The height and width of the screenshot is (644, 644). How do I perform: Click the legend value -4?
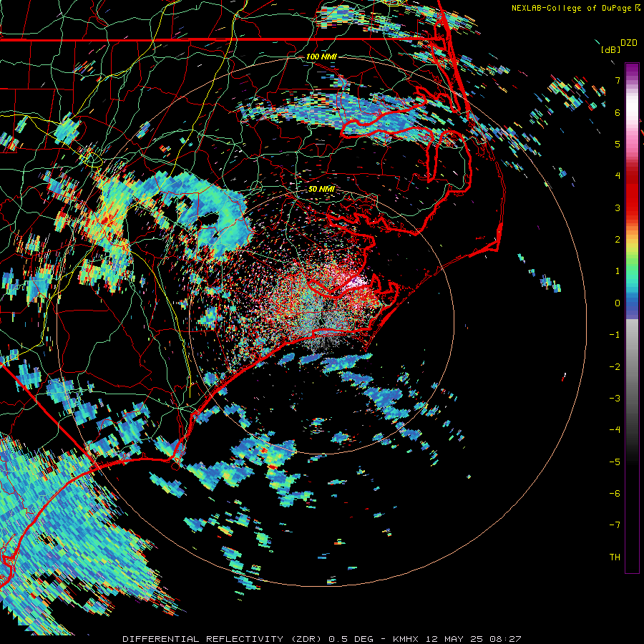click(615, 430)
